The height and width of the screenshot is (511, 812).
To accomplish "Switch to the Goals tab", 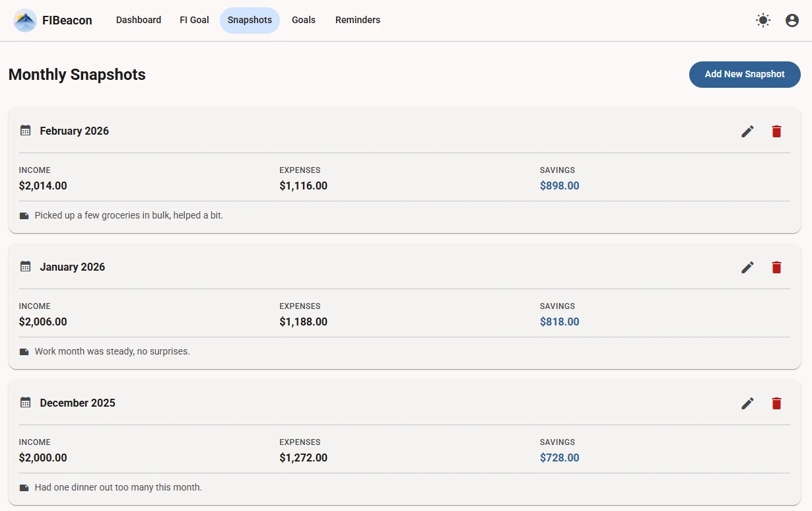I will [304, 20].
